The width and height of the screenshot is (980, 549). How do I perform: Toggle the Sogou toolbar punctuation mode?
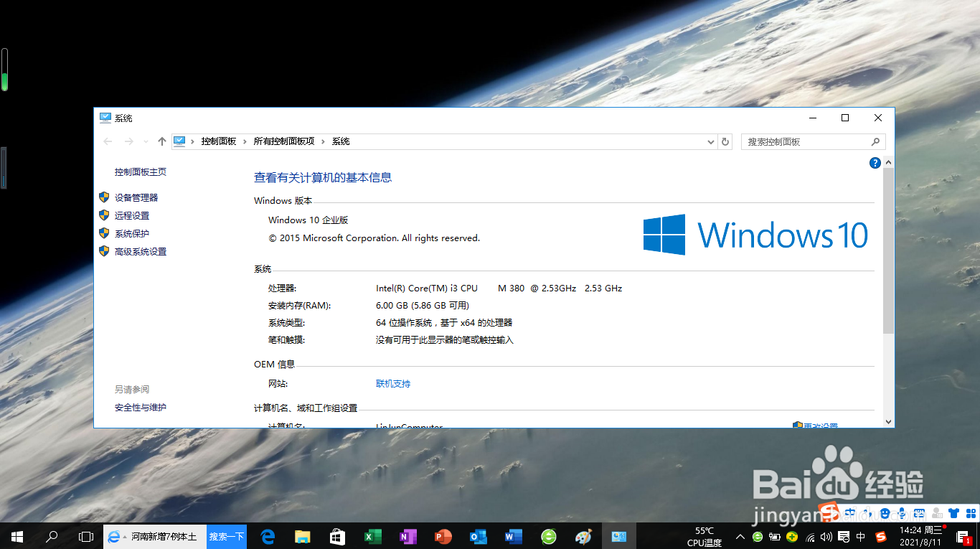coord(867,513)
